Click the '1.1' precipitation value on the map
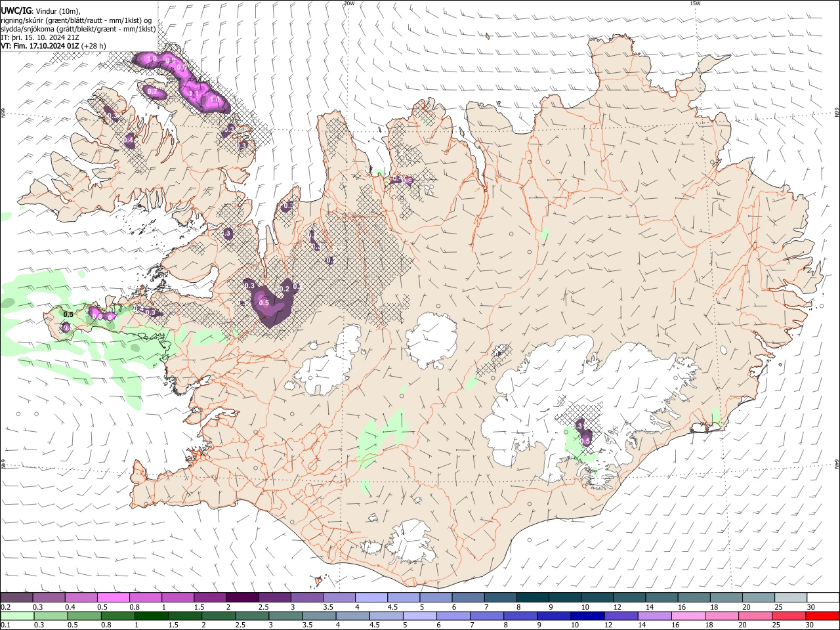 (x=194, y=94)
